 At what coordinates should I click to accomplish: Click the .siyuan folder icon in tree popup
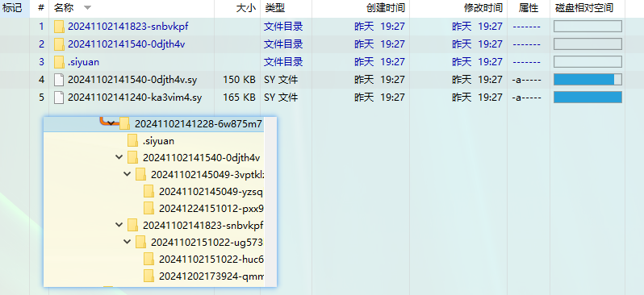pyautogui.click(x=132, y=141)
